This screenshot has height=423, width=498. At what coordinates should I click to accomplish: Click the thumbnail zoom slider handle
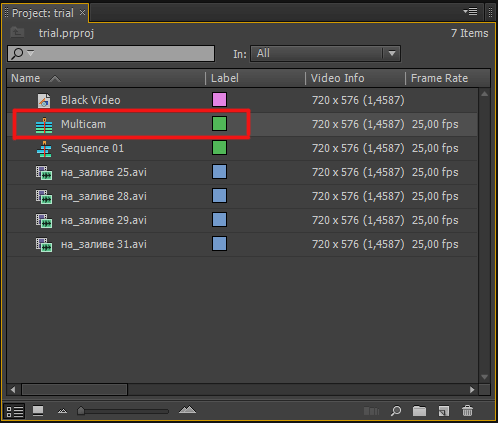click(x=81, y=411)
